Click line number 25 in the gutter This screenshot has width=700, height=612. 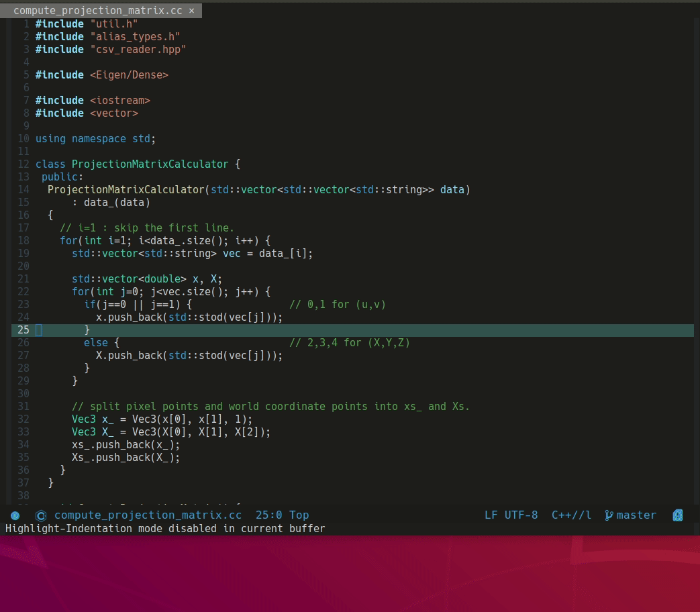coord(23,330)
